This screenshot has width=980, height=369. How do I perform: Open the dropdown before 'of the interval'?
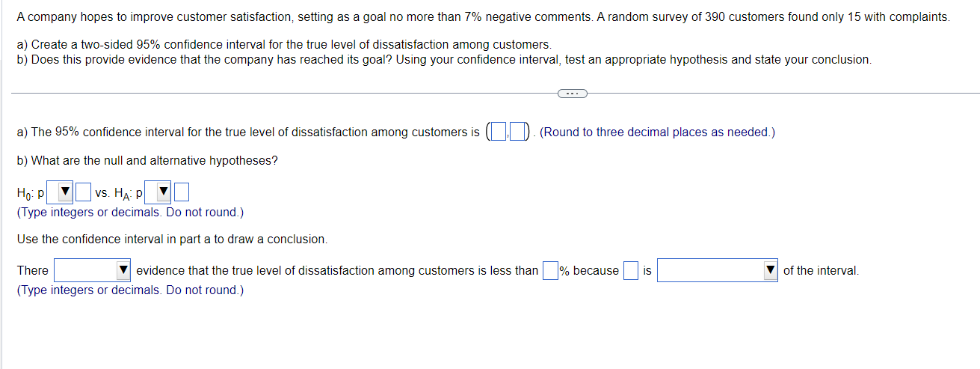[717, 270]
